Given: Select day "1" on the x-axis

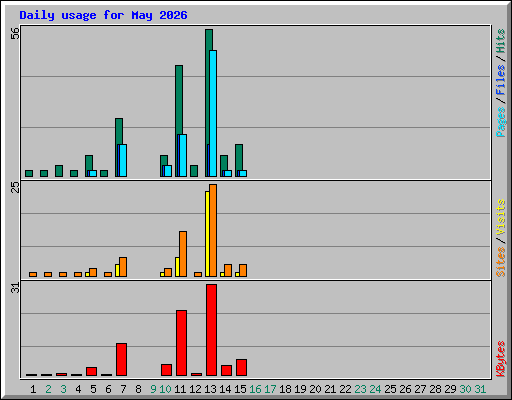Looking at the screenshot, I should [x=33, y=389].
